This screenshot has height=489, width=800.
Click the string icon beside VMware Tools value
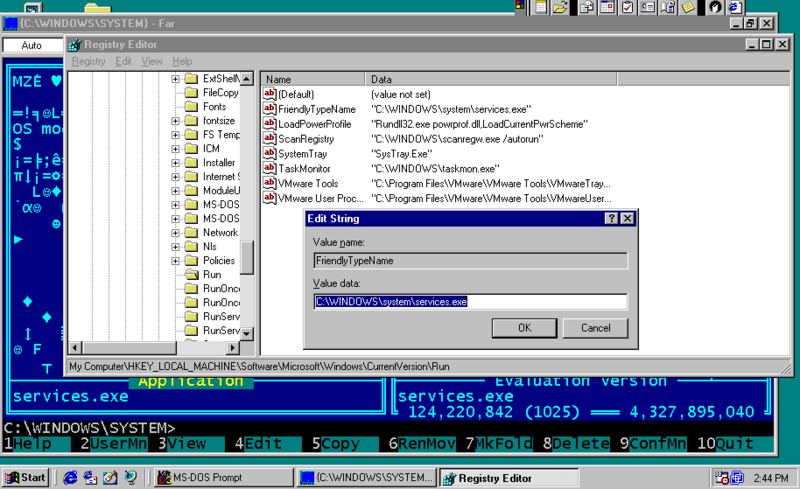pos(269,183)
